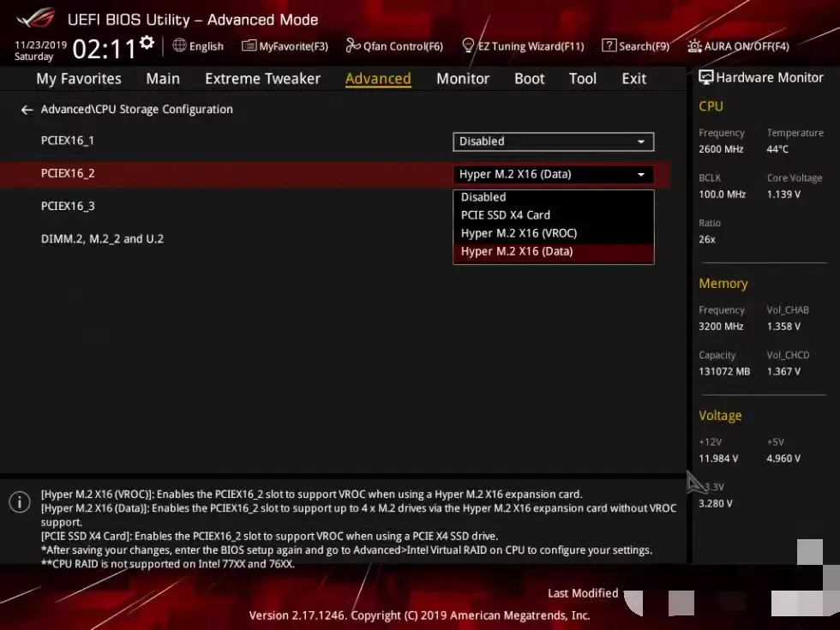
Task: Click the +5V 4.960 V reading
Action: [x=783, y=458]
